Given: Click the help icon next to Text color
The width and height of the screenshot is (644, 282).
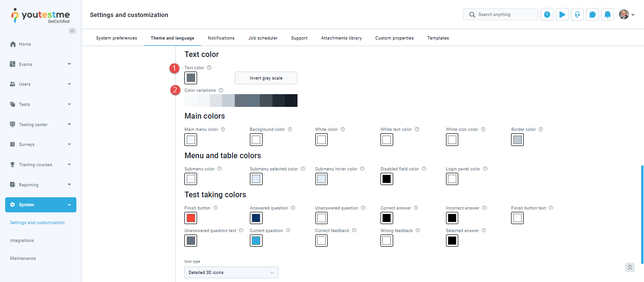Looking at the screenshot, I should 209,68.
